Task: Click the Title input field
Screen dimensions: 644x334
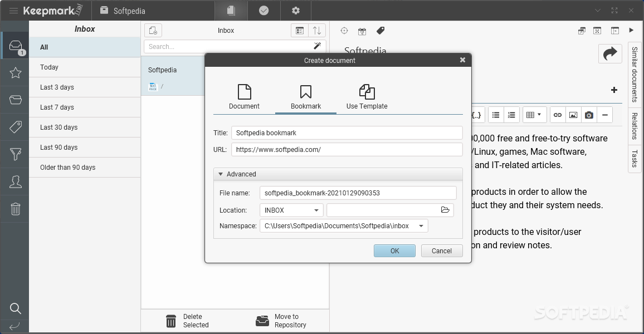Action: [x=347, y=133]
